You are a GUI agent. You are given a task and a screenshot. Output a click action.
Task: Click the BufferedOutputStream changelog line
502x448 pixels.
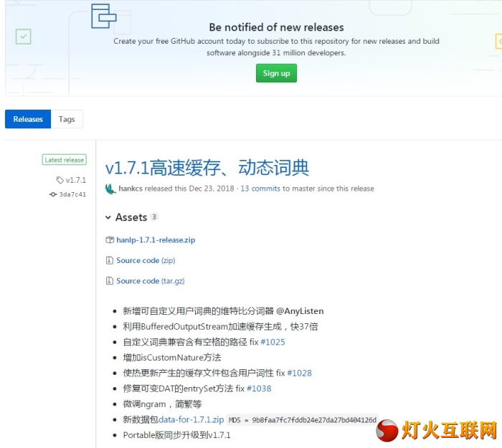[x=221, y=326]
